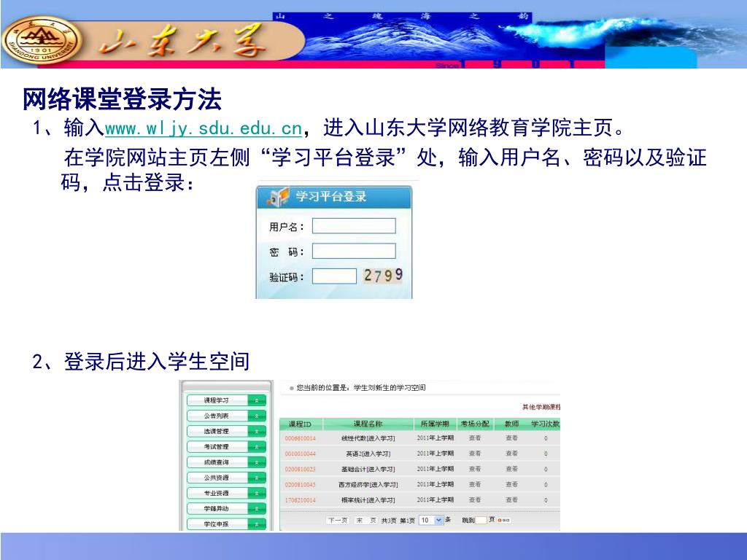
Task: Click the 学习平台登录 header icon
Action: coord(278,197)
